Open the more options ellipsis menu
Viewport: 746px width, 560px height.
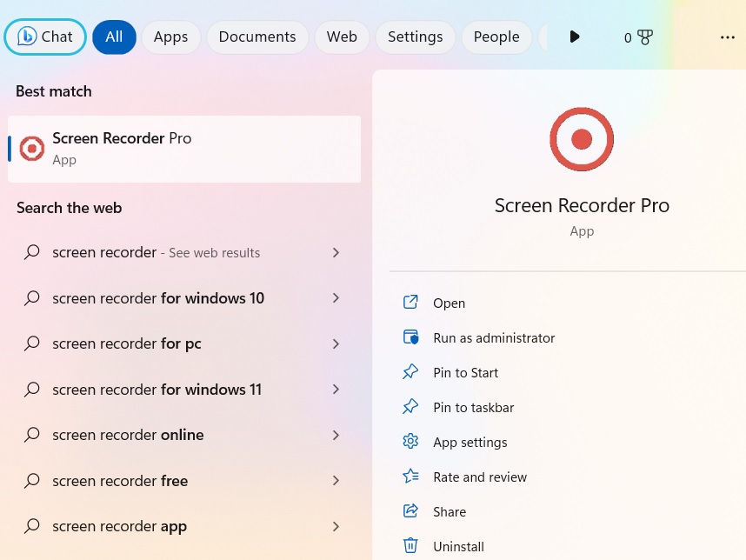tap(727, 37)
